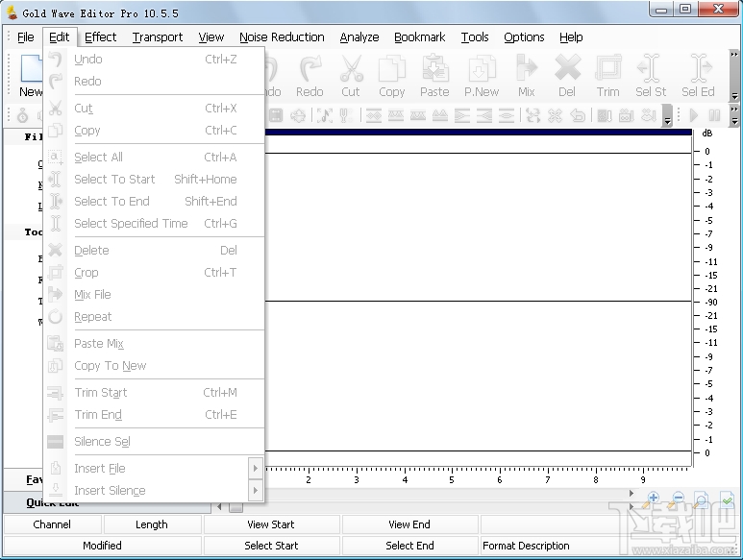This screenshot has width=743, height=560.
Task: Click the Cut scissors toolbar icon
Action: [351, 68]
